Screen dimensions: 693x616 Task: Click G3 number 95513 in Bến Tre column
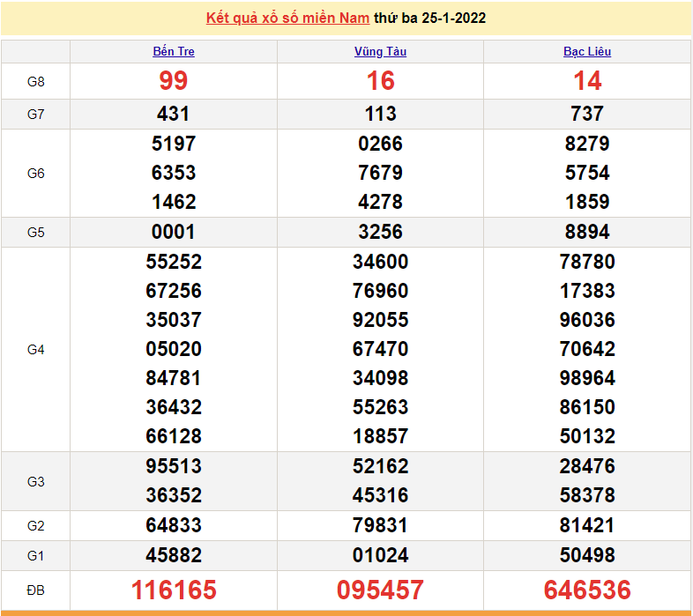(x=174, y=466)
